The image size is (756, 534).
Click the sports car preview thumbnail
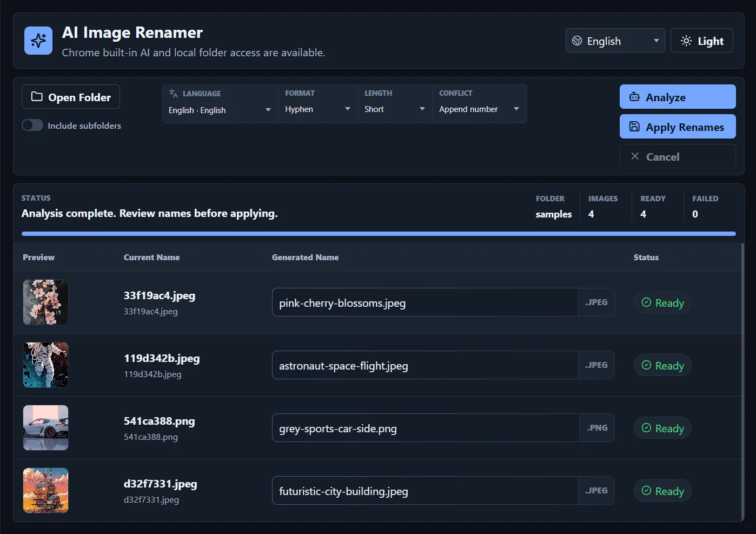click(x=45, y=427)
